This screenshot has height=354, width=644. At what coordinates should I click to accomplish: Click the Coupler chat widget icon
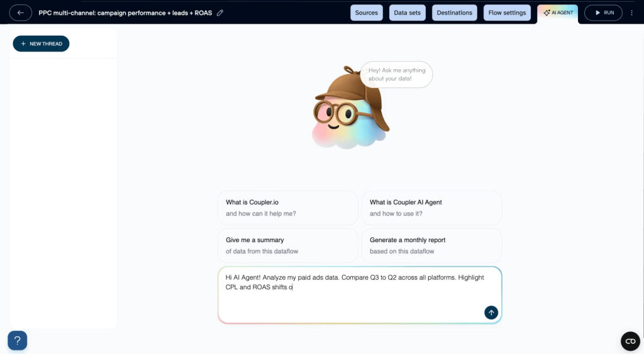(x=630, y=340)
